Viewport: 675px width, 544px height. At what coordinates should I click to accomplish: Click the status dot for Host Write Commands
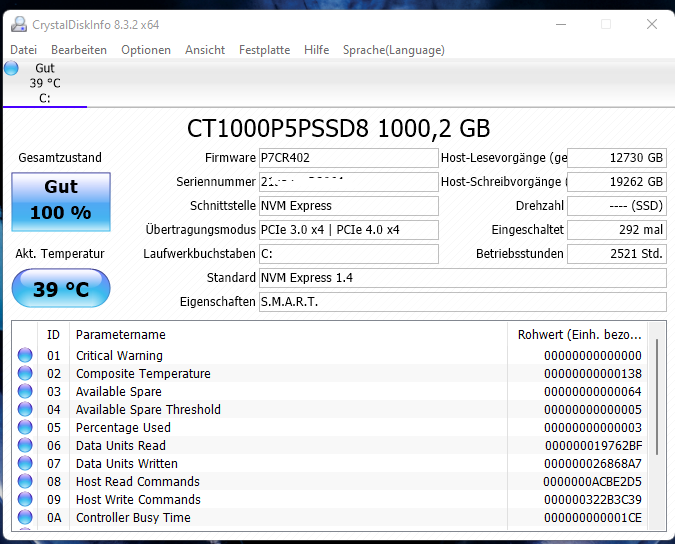pyautogui.click(x=25, y=499)
